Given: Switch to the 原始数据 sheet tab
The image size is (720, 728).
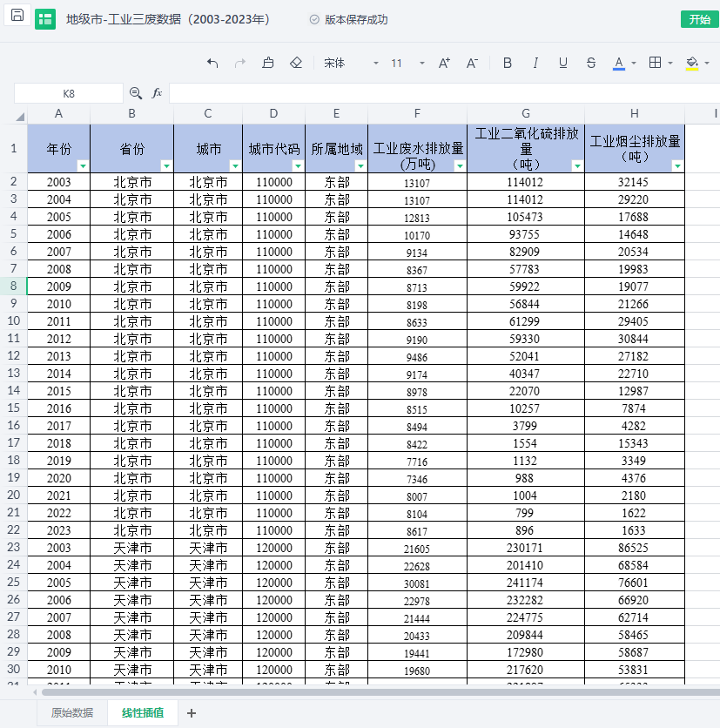Looking at the screenshot, I should tap(72, 712).
